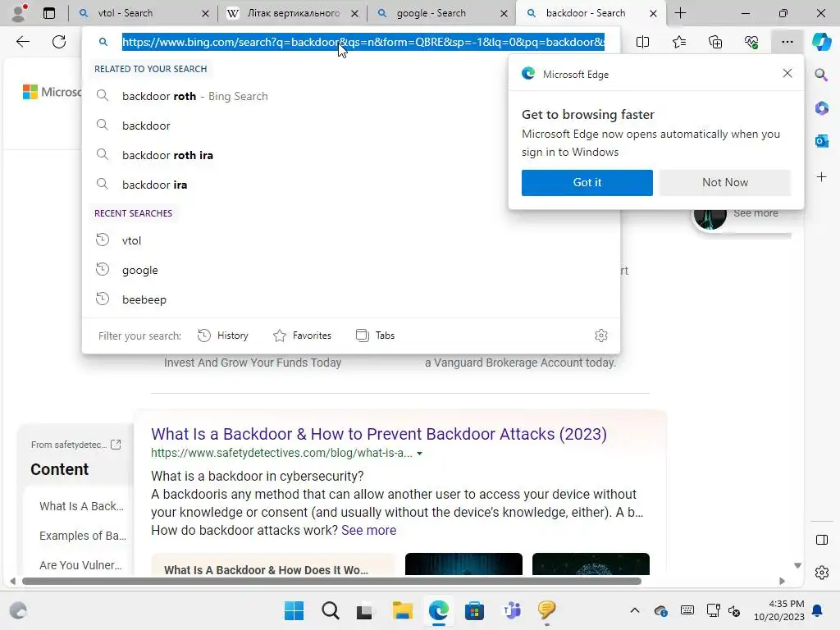The width and height of the screenshot is (840, 630).
Task: Open Microsoft Store from taskbar
Action: click(474, 610)
